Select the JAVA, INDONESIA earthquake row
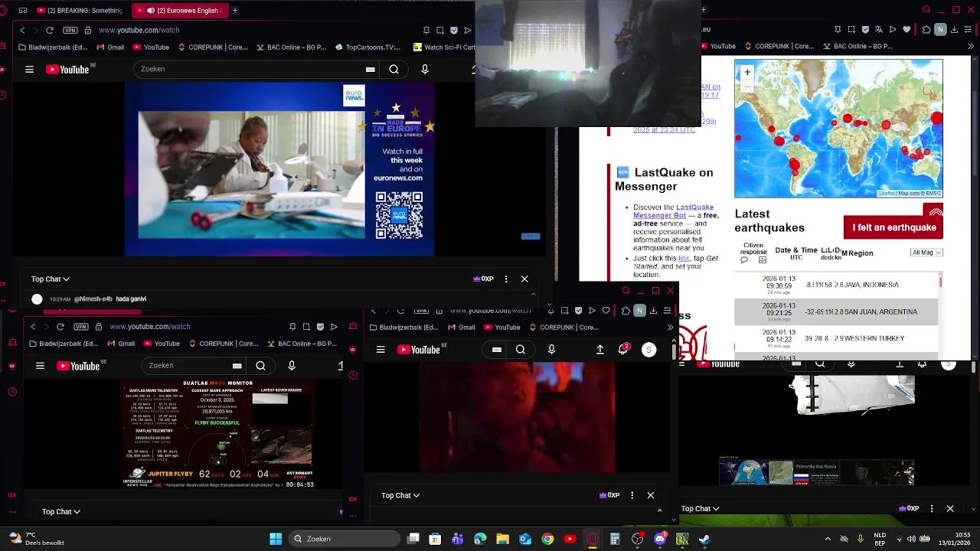980x551 pixels. [836, 285]
